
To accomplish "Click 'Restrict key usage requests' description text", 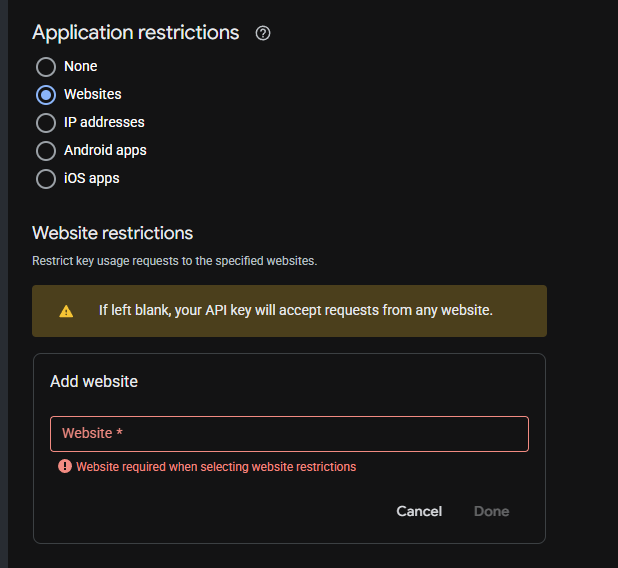I will point(175,261).
